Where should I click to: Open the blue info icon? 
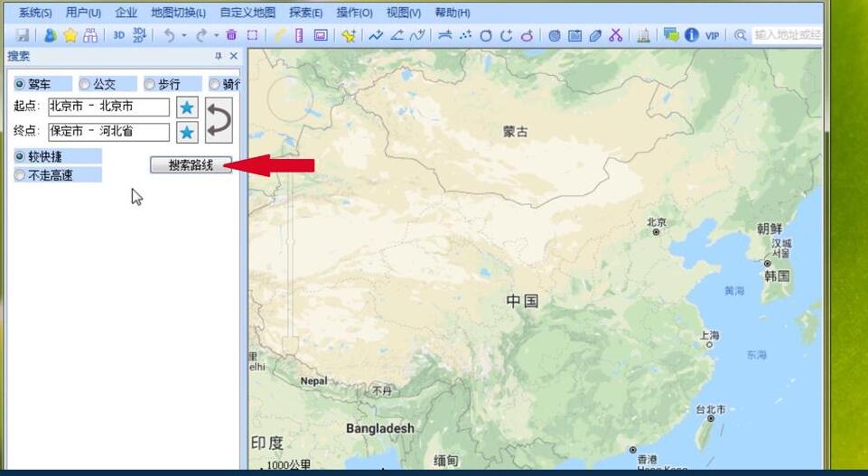pos(691,35)
